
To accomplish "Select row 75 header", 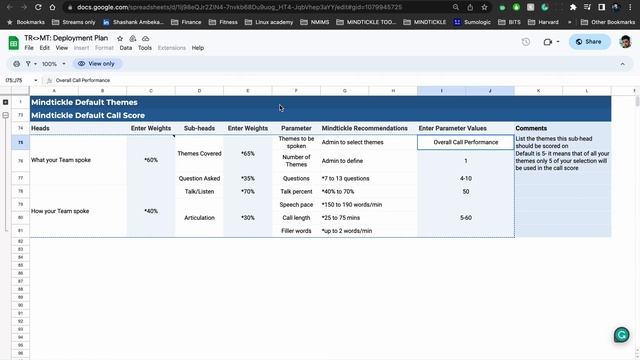I will pyautogui.click(x=20, y=142).
